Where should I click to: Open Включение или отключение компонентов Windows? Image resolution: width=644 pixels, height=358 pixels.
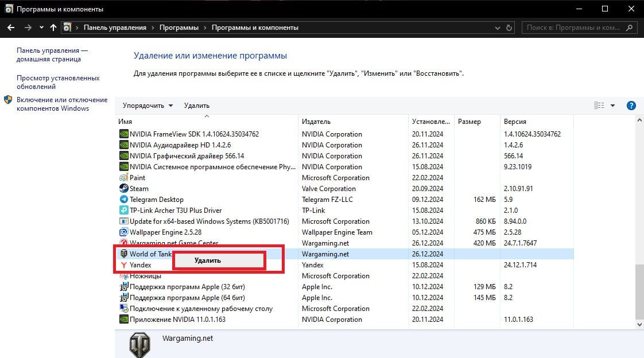[62, 104]
